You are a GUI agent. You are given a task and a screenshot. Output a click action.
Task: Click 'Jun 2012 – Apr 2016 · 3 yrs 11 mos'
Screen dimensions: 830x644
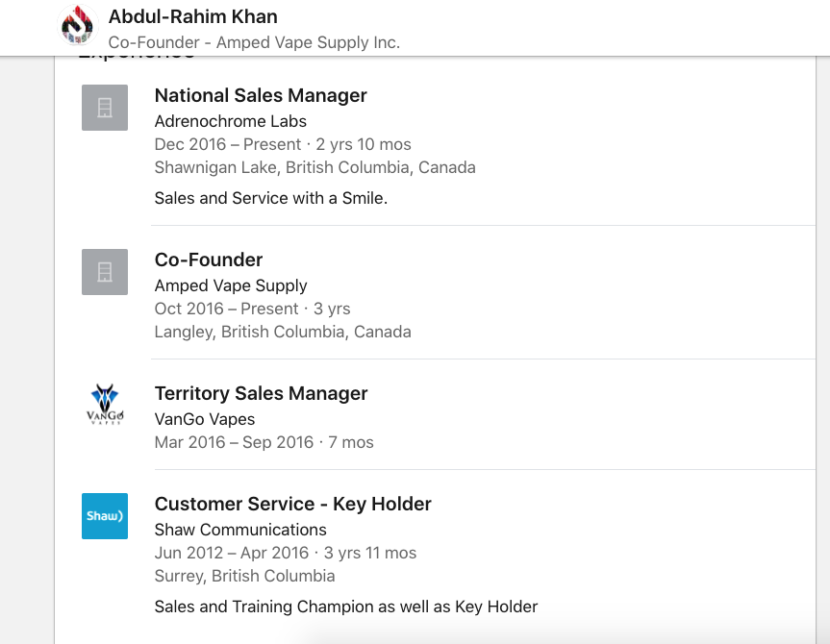[286, 553]
